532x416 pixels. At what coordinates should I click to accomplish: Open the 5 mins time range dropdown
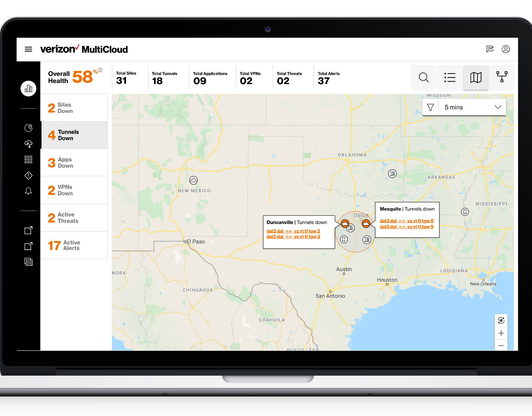472,107
